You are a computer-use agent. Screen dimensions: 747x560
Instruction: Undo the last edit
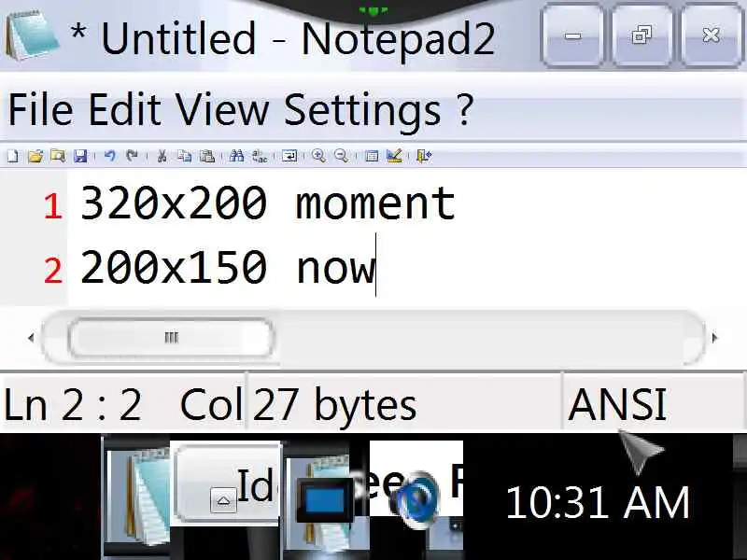point(110,156)
